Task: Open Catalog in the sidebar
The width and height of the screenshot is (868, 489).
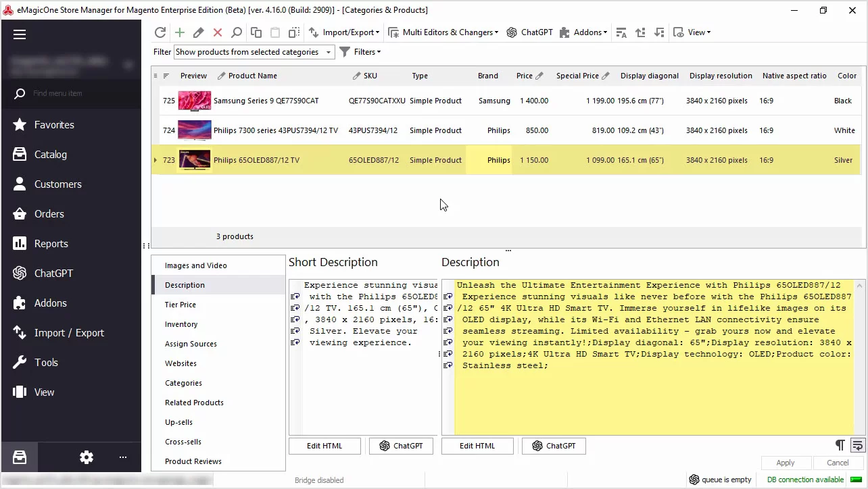Action: (71, 155)
